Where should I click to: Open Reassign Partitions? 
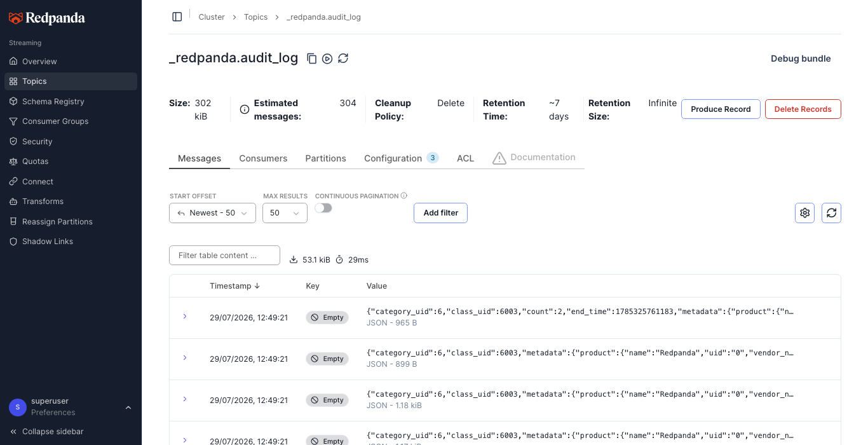coord(71,222)
